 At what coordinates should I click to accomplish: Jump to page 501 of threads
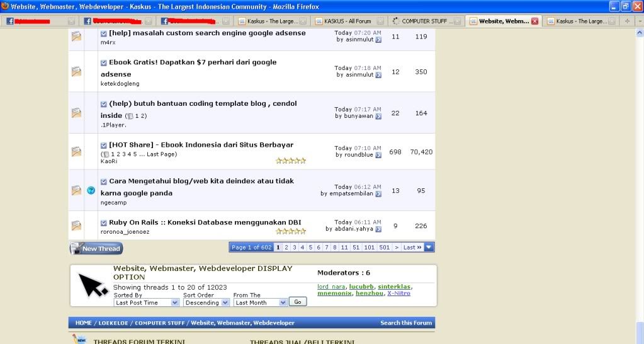(385, 248)
